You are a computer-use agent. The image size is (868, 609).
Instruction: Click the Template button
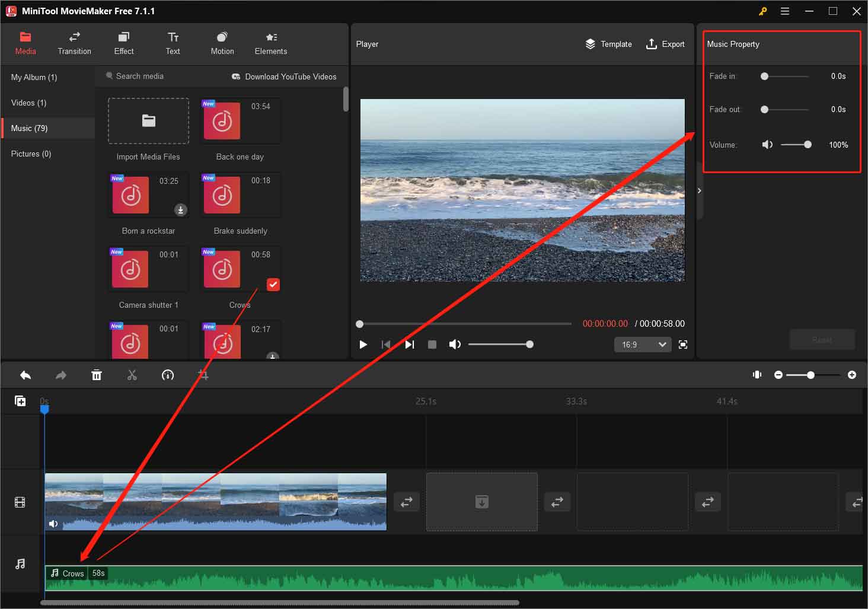[x=608, y=44]
